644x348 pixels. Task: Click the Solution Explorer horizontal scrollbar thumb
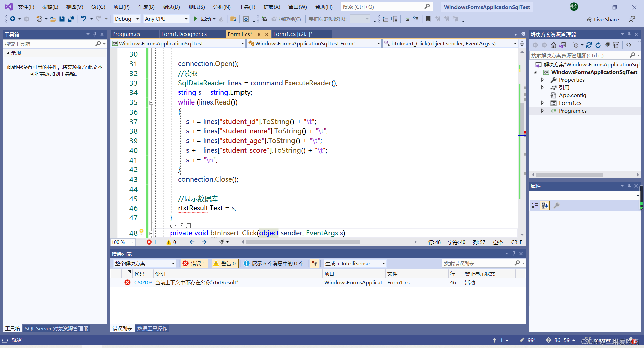(570, 175)
